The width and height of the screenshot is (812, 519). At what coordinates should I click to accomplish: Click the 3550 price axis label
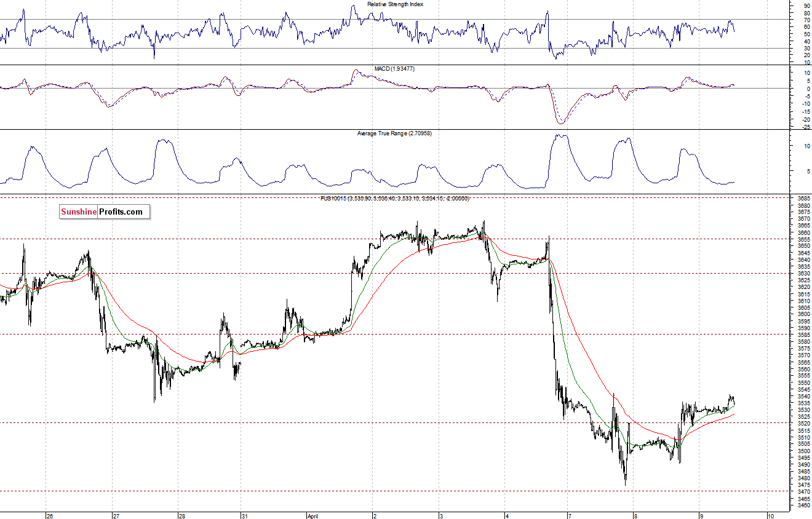803,382
